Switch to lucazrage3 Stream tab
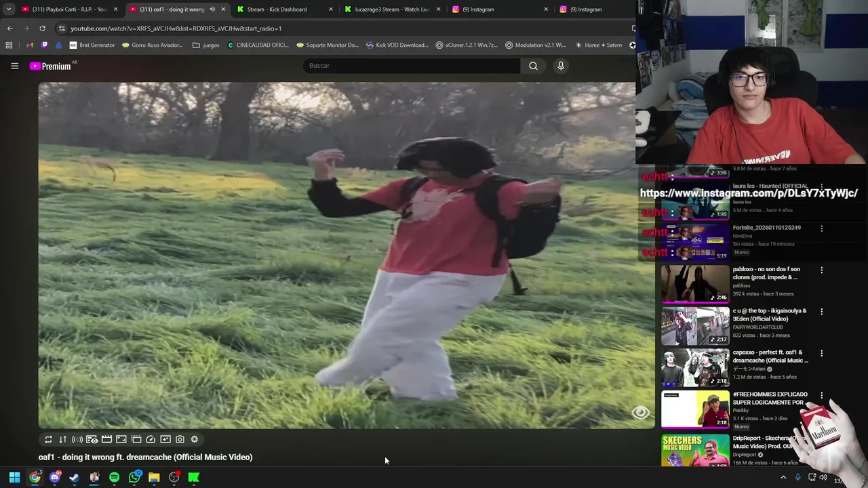 392,9
